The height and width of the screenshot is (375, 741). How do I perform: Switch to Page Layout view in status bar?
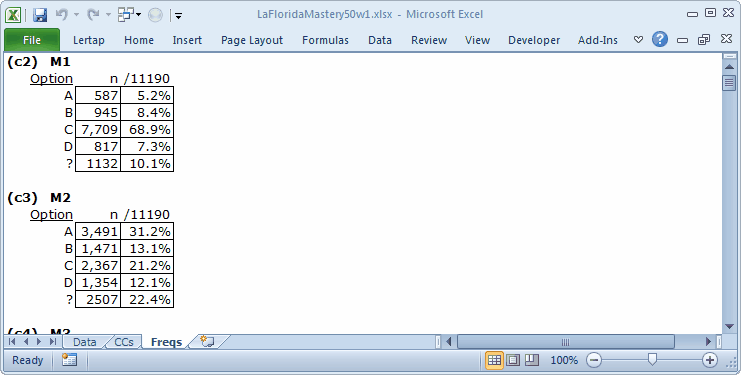click(x=513, y=360)
